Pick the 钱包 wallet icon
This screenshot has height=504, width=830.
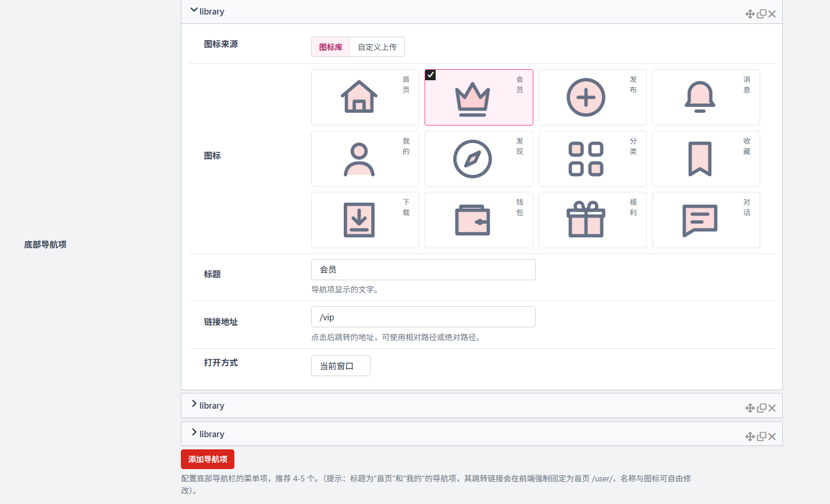(x=479, y=220)
